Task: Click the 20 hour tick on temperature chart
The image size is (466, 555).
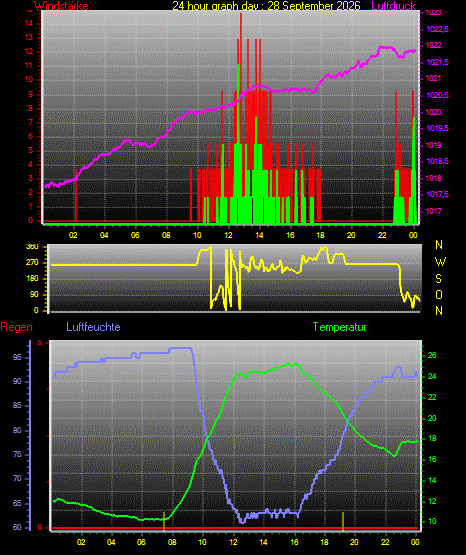Action: point(354,542)
